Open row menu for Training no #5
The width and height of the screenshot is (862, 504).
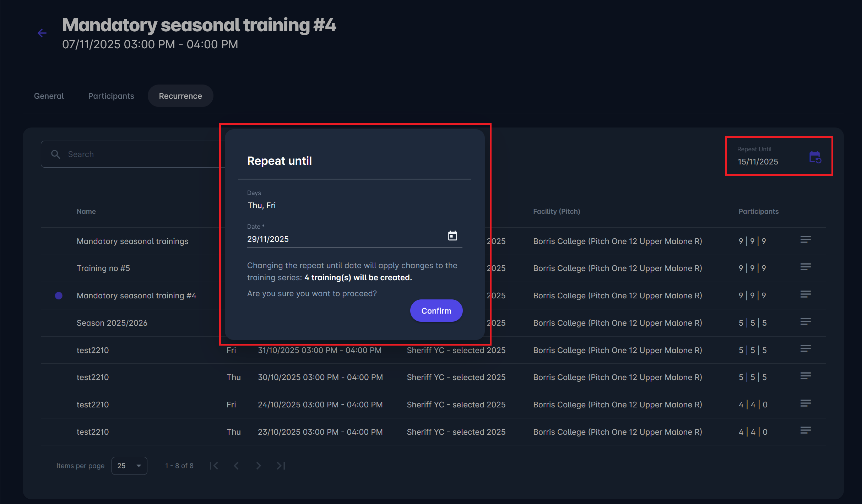tap(805, 267)
